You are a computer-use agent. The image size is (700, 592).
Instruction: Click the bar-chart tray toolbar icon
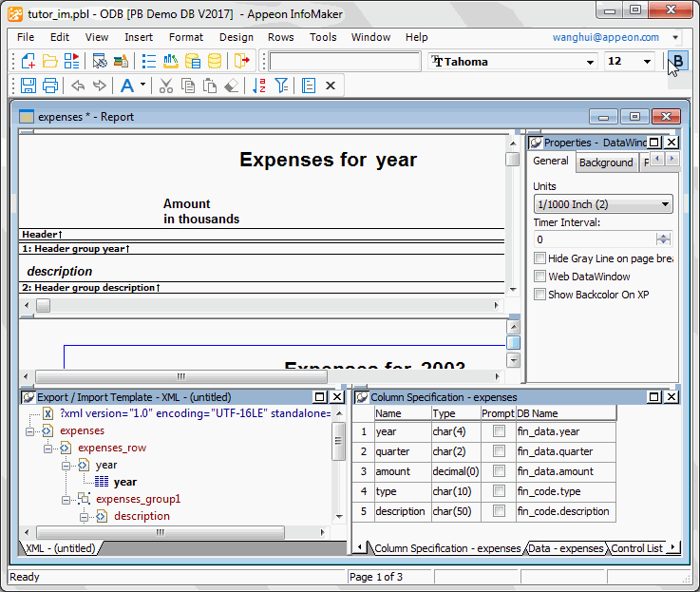171,61
